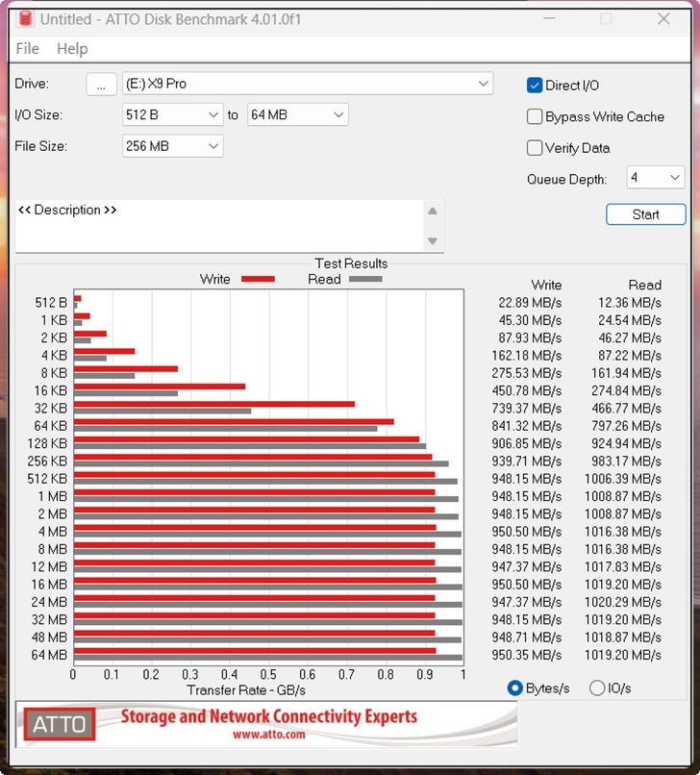The height and width of the screenshot is (775, 700).
Task: Click the write value 450.78 MB/s
Action: 527,391
